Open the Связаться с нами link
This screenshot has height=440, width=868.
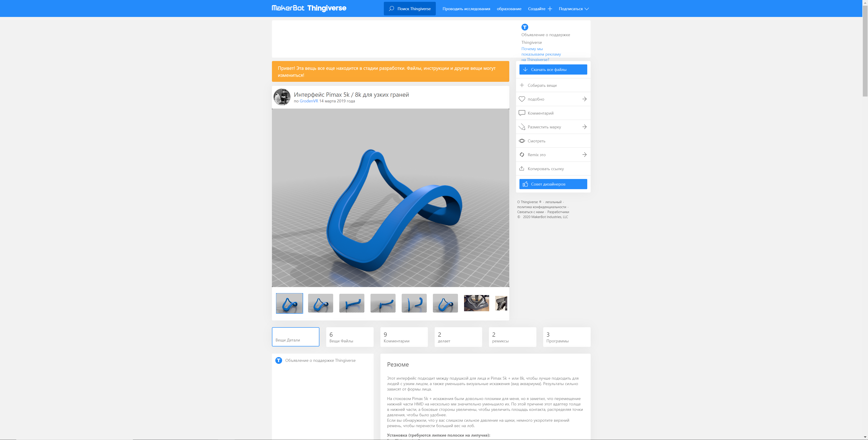pos(530,212)
